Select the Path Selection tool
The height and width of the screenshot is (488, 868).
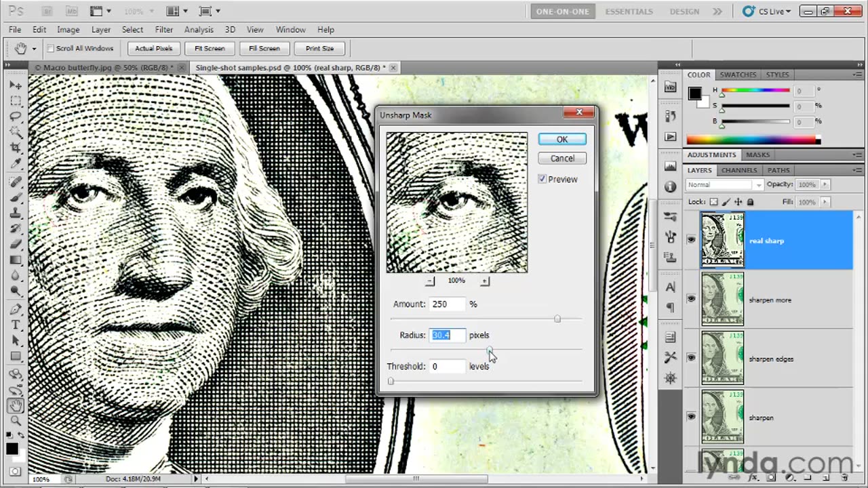[x=15, y=341]
